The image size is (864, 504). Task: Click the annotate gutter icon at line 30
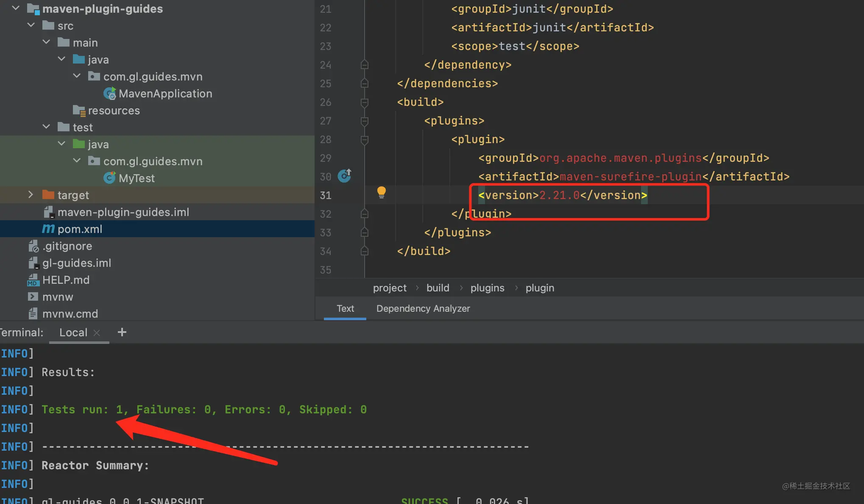pos(344,176)
